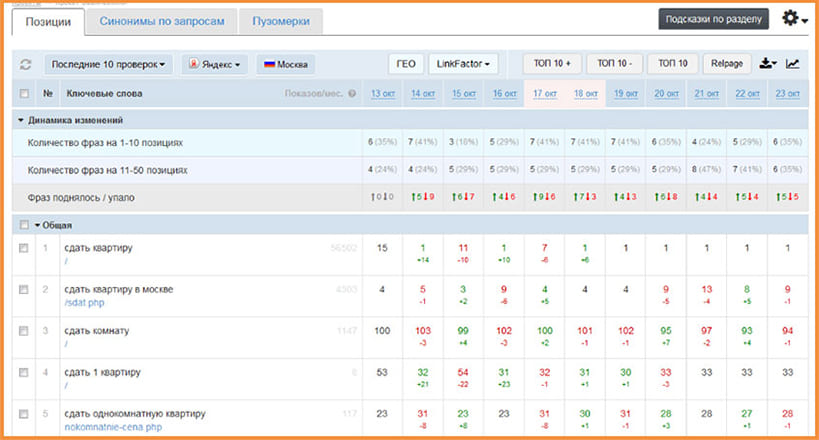
Task: Open the 13 окт date column link
Action: [383, 94]
